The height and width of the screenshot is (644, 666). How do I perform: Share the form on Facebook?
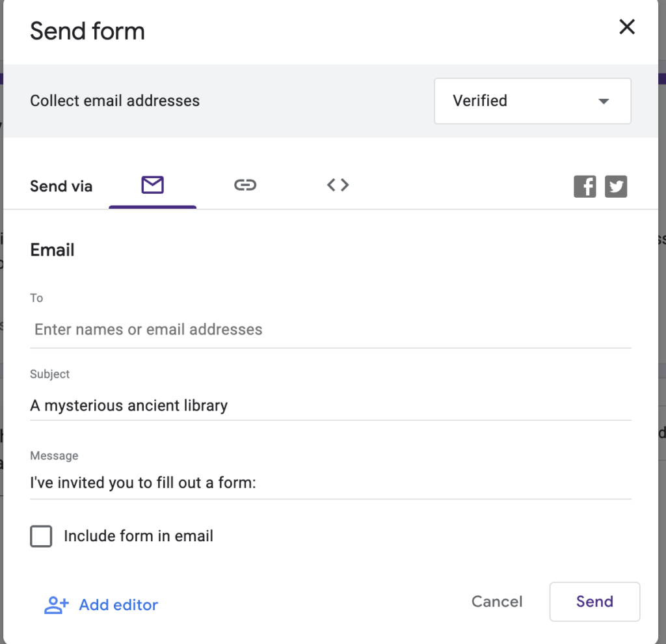click(584, 186)
